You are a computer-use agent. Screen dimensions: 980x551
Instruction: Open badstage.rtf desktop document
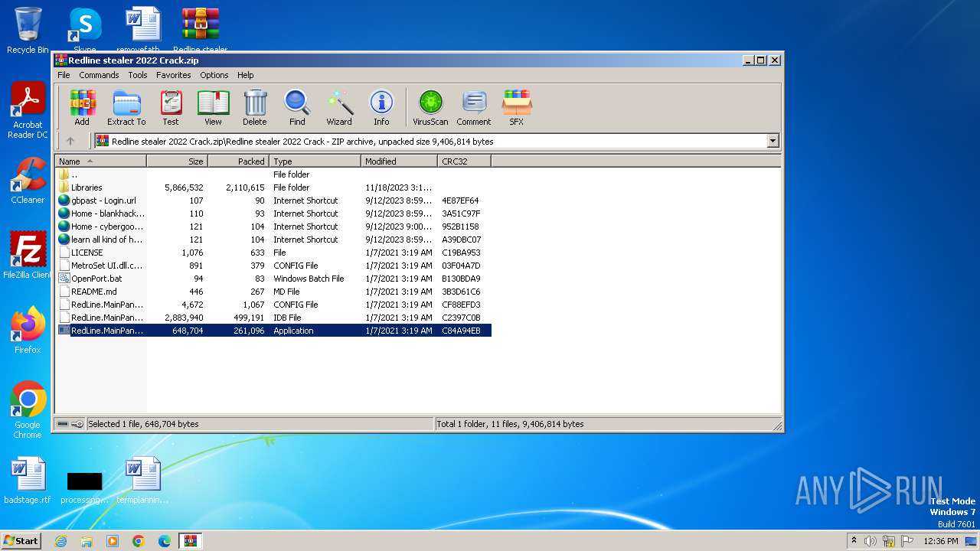point(28,481)
